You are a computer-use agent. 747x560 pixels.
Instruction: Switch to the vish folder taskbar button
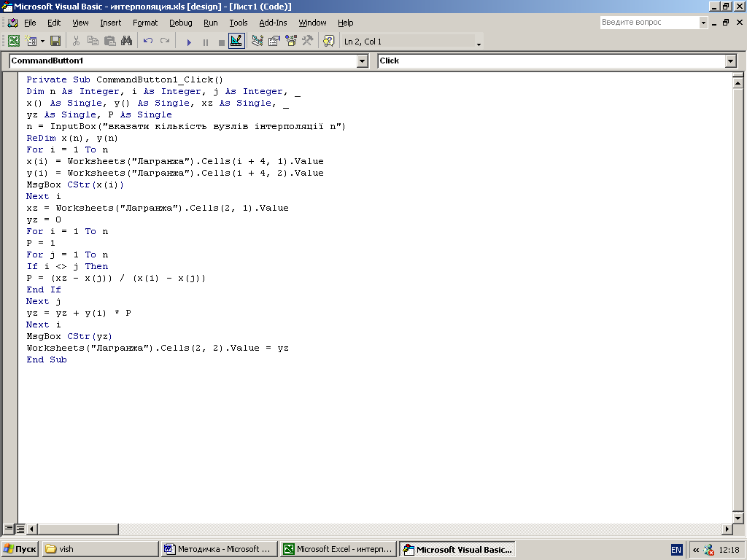coord(100,549)
